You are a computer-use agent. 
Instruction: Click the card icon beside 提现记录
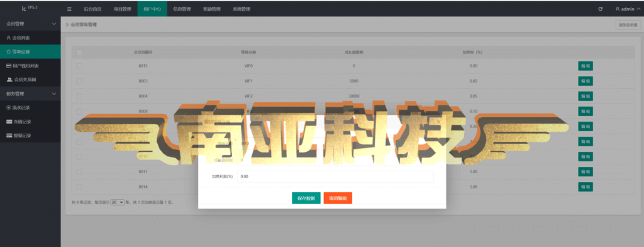[9, 135]
